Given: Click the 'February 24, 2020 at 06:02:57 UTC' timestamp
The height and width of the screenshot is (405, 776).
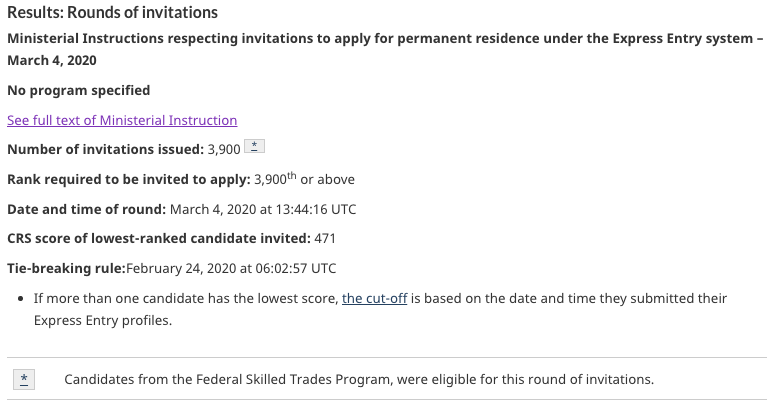Looking at the screenshot, I should point(231,268).
